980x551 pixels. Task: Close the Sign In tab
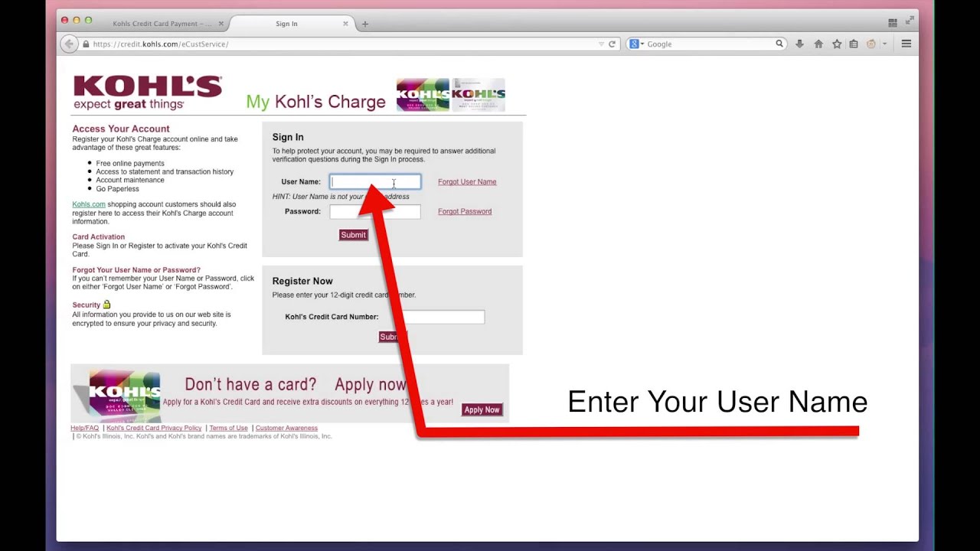pos(345,24)
